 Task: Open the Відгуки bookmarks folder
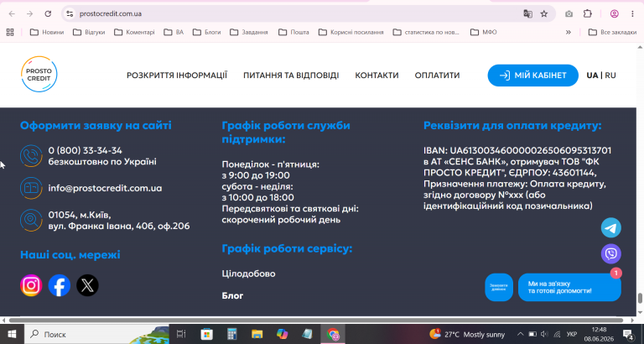tap(89, 32)
